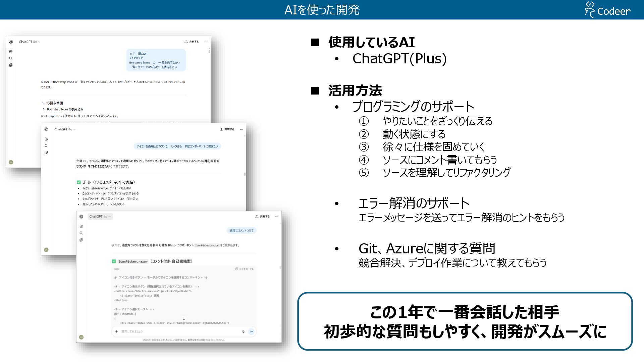Expand ChatGPT 4o model selector in middle window
Image resolution: width=644 pixels, height=362 pixels.
click(65, 129)
